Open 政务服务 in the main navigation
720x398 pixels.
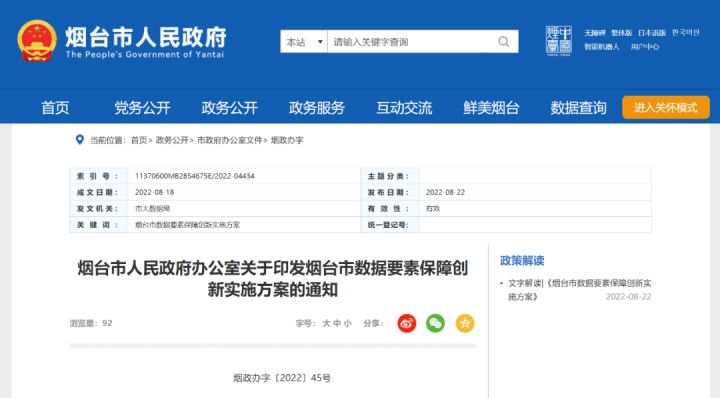(317, 108)
